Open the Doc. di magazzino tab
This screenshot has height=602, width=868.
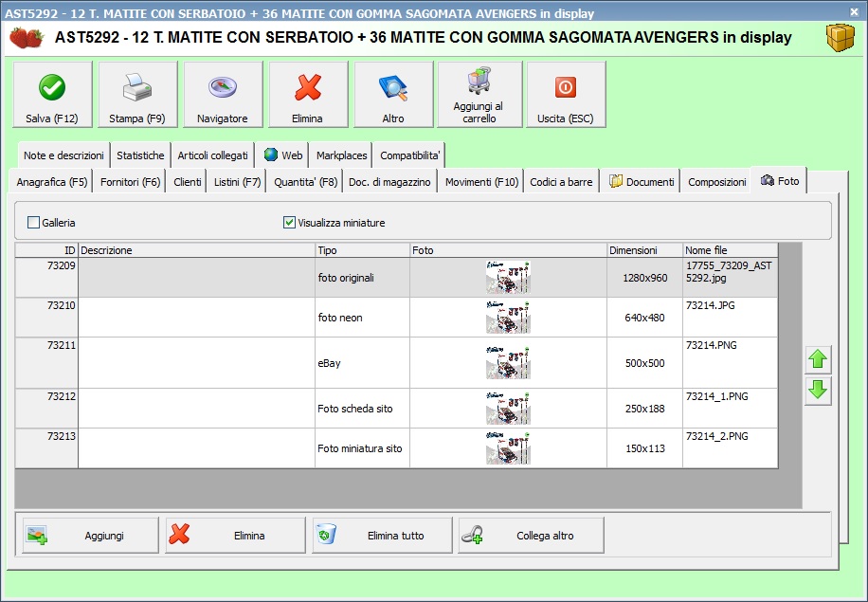pyautogui.click(x=389, y=182)
